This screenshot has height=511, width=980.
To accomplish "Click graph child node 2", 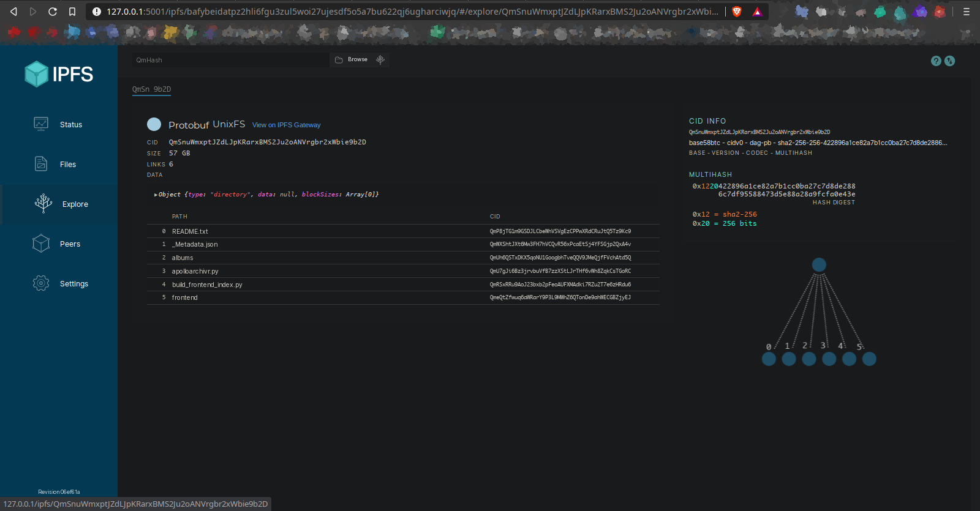I will pos(809,359).
